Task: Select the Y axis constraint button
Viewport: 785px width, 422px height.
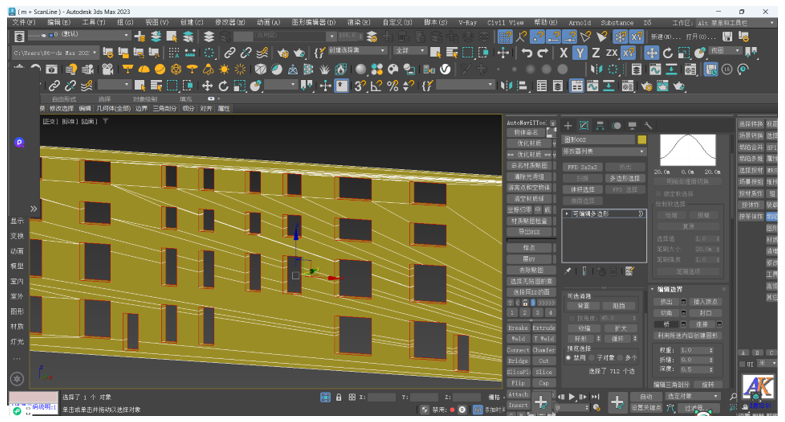Action: point(581,53)
